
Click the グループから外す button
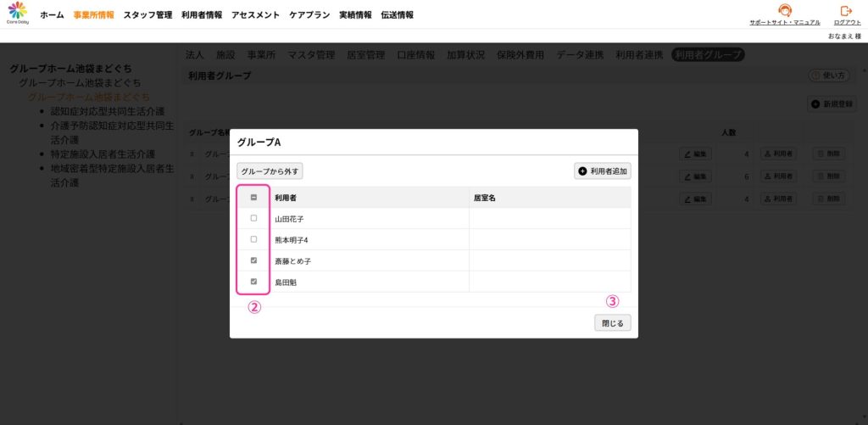pos(270,171)
